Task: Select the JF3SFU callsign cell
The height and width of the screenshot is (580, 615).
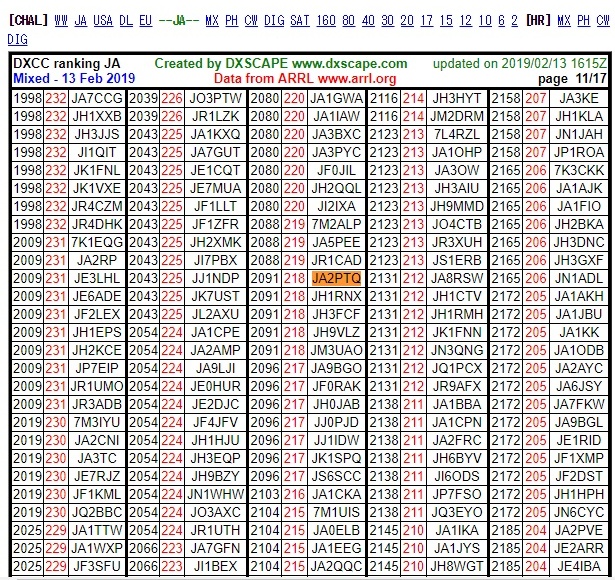Action: pos(97,566)
